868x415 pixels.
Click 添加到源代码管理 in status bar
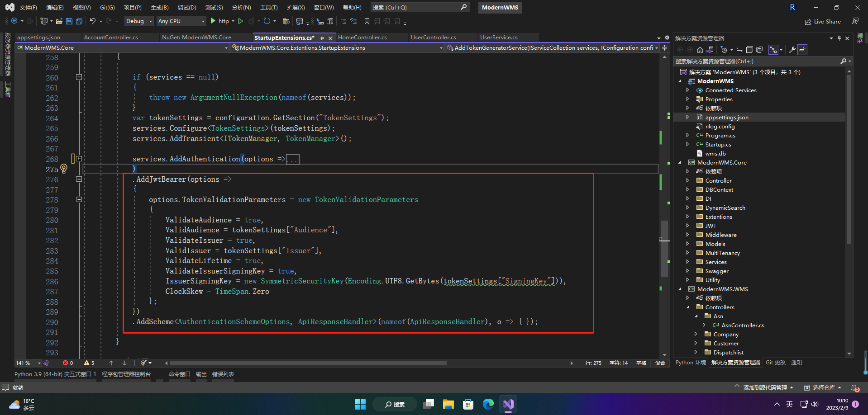click(x=764, y=388)
